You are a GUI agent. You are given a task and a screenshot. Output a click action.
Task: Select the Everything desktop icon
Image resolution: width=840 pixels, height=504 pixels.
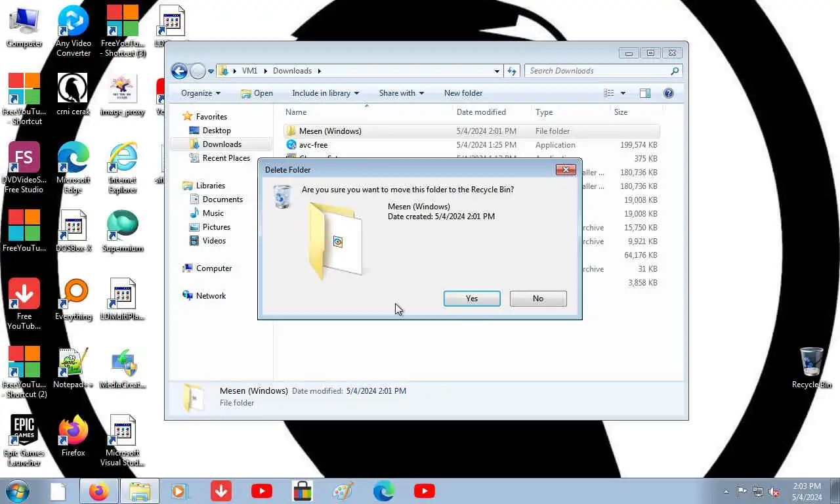[x=73, y=300]
